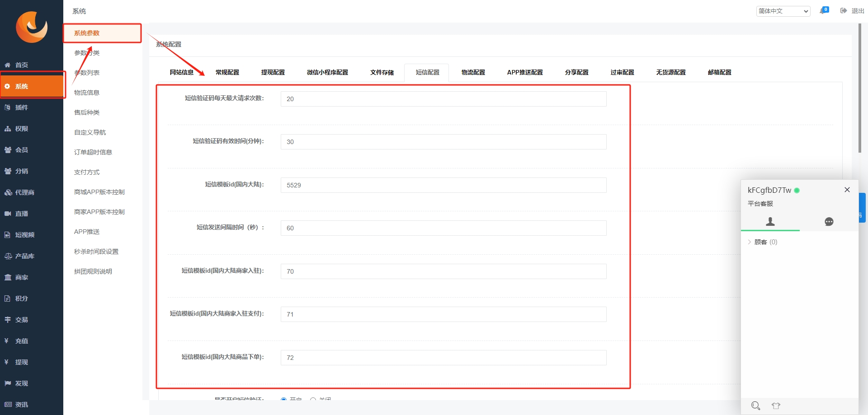This screenshot has width=868, height=415.
Task: Click the 短信发送间隔时间 field showing 60
Action: 443,228
